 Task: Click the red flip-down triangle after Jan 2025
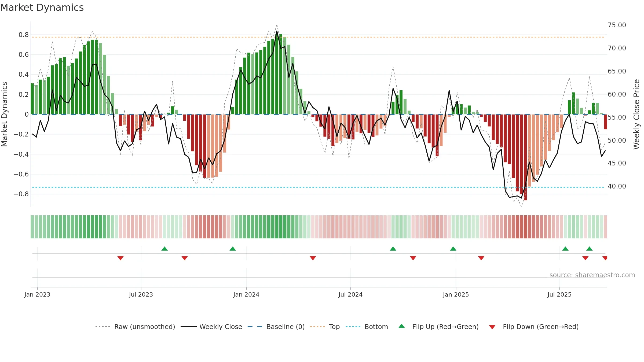pos(481,258)
